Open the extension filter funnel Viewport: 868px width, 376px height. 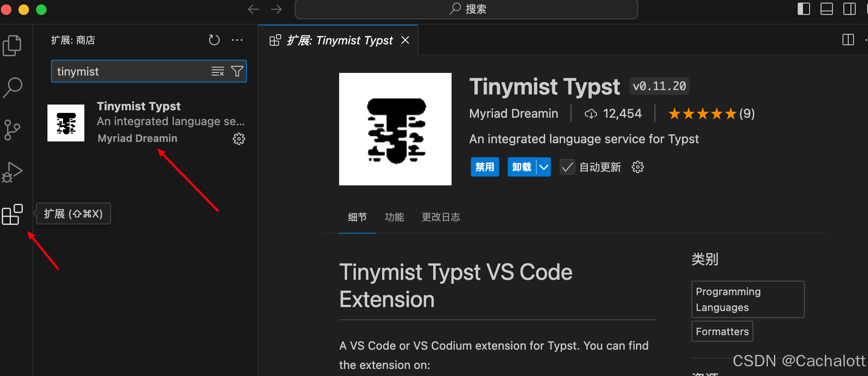click(237, 71)
